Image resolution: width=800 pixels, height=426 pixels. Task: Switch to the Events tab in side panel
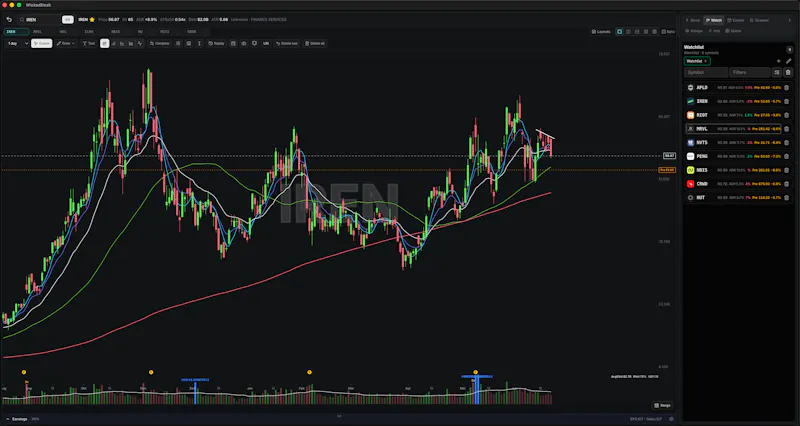click(x=735, y=20)
